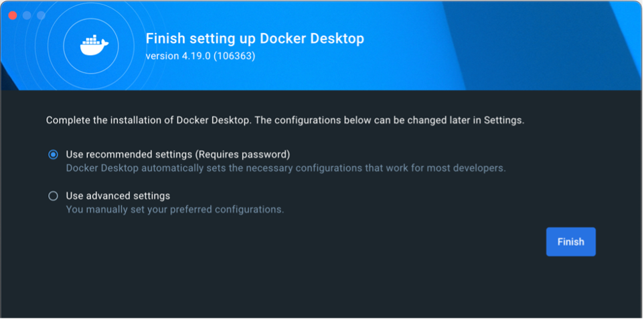Click the 'Use recommended settings' label text
Screen dimensions: 644x321
pos(129,155)
